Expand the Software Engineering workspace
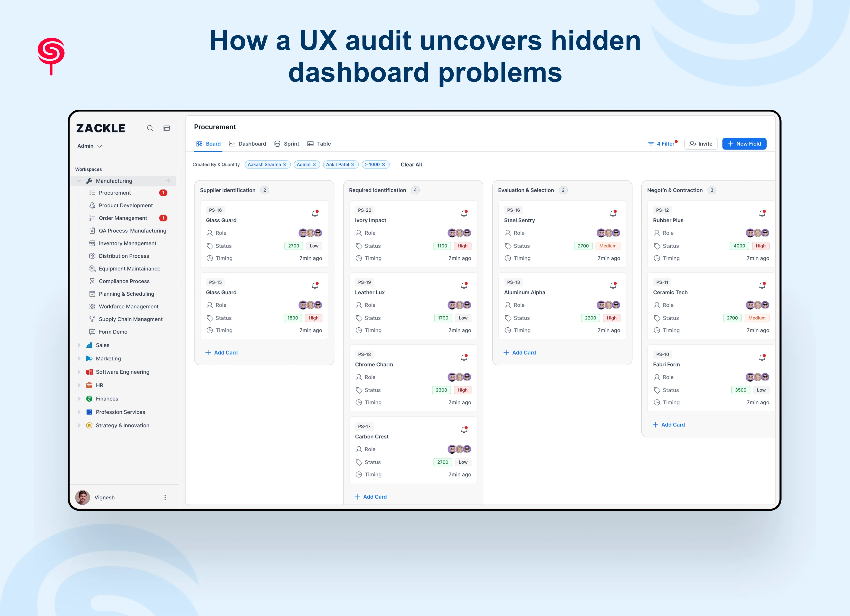Screen dimensions: 850x616 click(79, 372)
